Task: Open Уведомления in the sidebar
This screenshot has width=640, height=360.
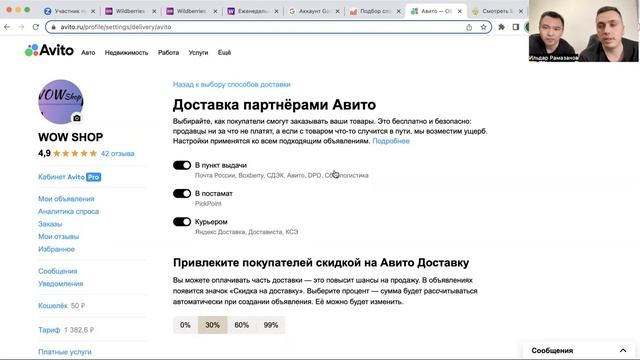Action: click(x=60, y=284)
